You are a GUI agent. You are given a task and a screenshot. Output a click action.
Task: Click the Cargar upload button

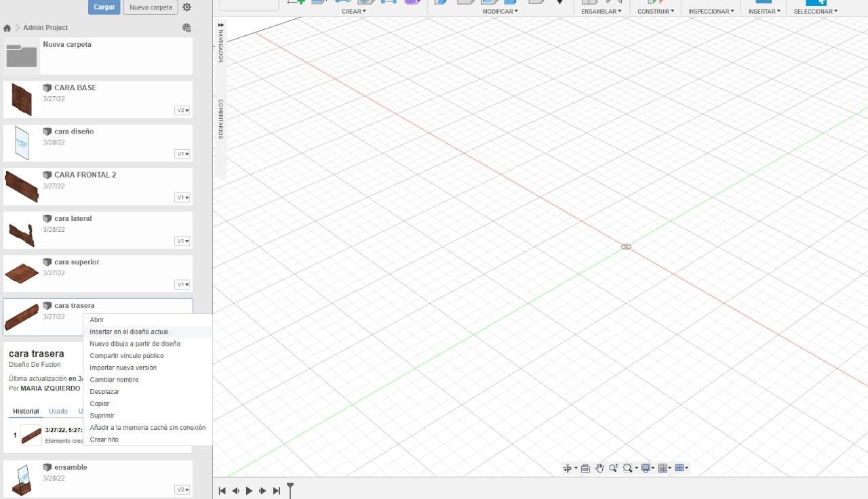click(x=104, y=7)
